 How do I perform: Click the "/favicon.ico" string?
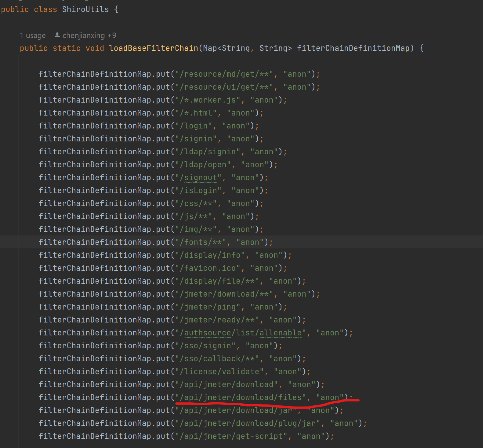coord(208,268)
